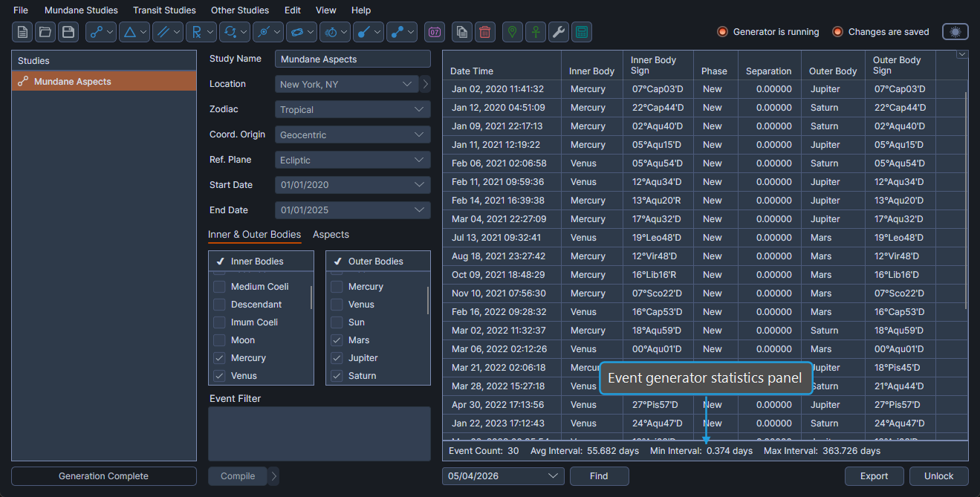Click the events table vertical scrollbar
Image resolution: width=980 pixels, height=497 pixels.
[x=966, y=201]
